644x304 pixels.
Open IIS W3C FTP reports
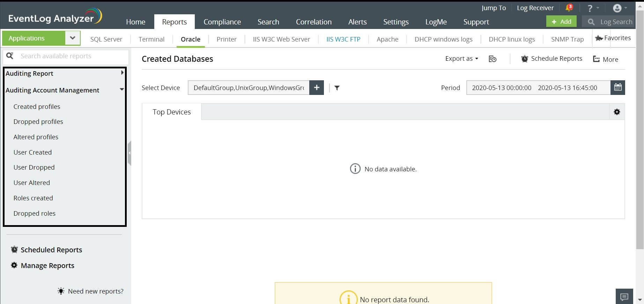(x=343, y=39)
